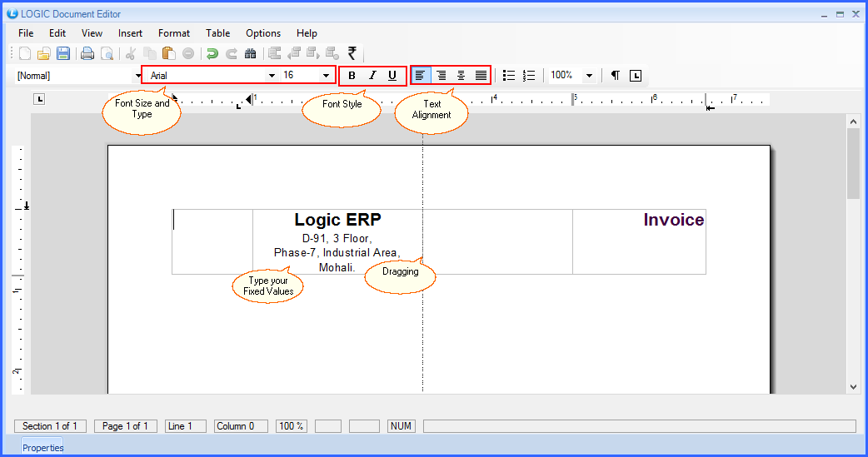This screenshot has width=868, height=457.
Task: Create a numbered list
Action: pos(529,75)
